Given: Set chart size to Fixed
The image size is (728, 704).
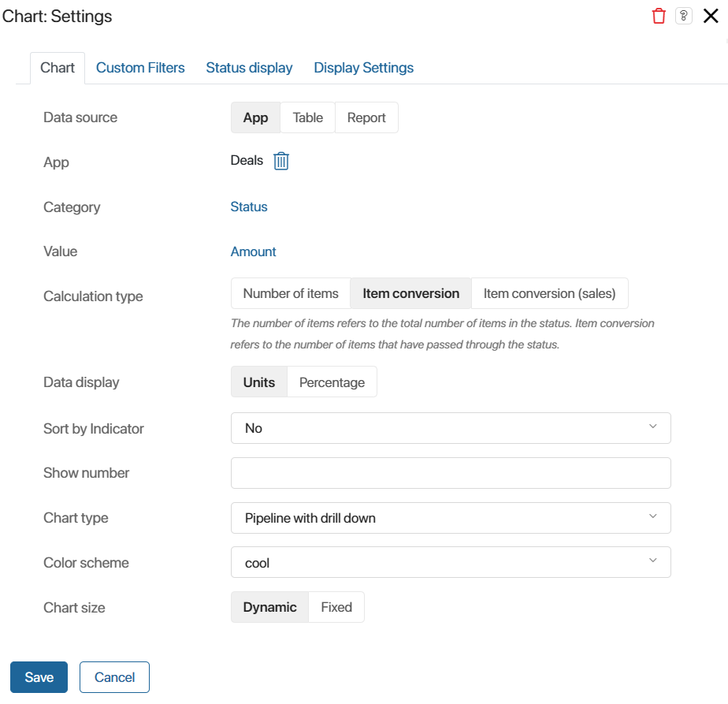Looking at the screenshot, I should (x=336, y=607).
